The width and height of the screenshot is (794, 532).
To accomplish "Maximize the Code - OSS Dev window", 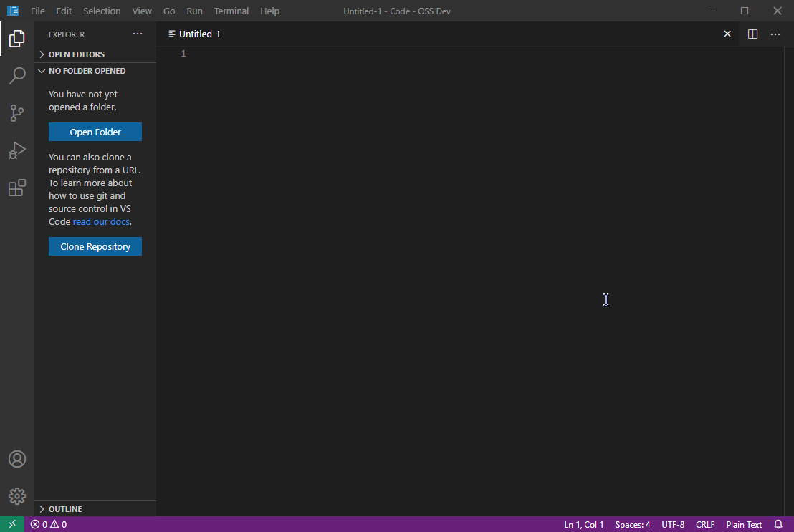I will (745, 11).
